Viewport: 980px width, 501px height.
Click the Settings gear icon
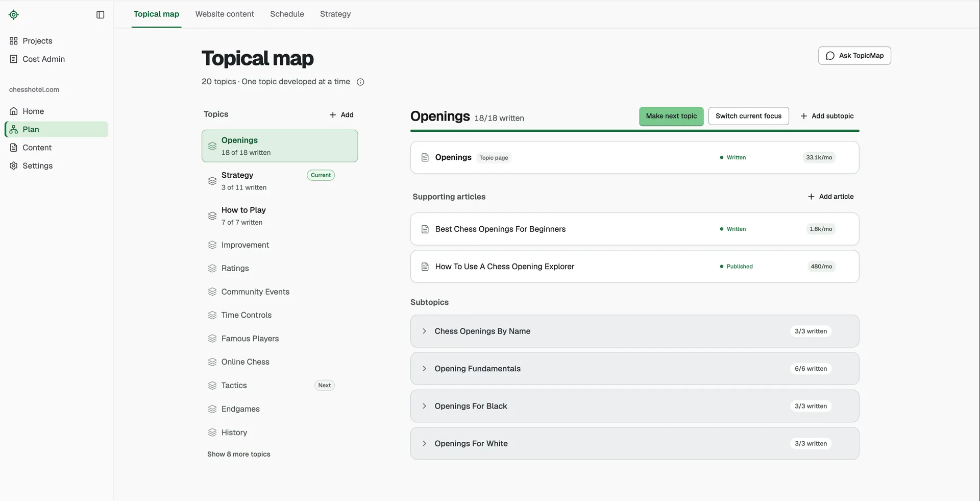pos(14,166)
